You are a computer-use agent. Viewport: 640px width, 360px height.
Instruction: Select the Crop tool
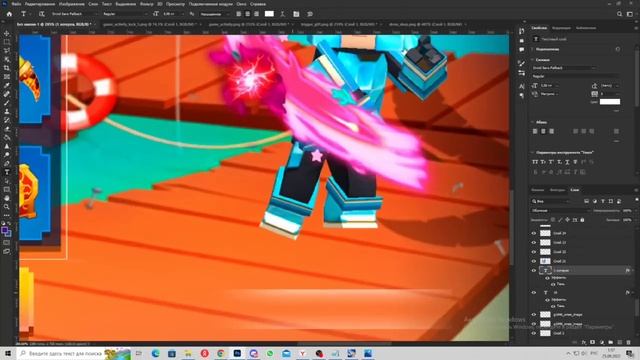click(x=7, y=68)
